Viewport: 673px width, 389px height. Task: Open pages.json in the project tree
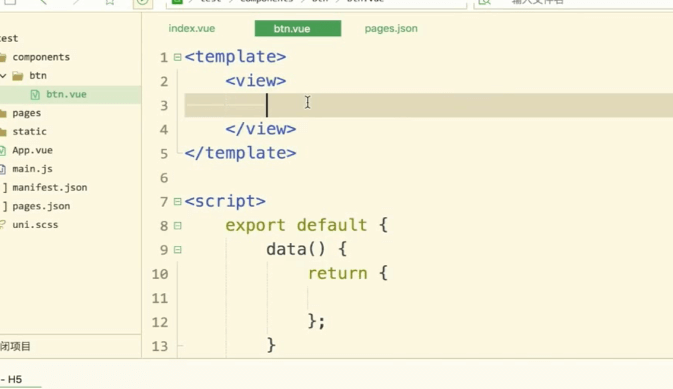pos(41,206)
